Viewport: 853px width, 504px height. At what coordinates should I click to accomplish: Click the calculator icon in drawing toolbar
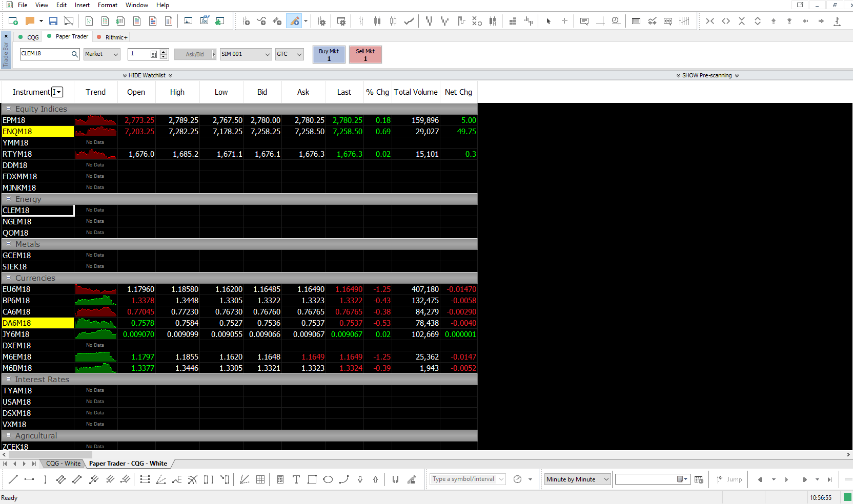280,479
